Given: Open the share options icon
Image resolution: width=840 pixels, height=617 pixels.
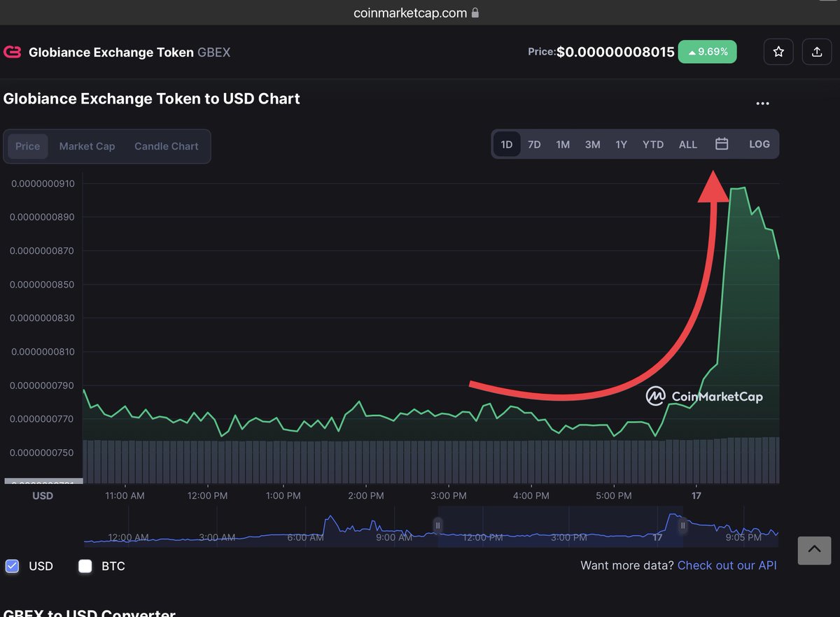Looking at the screenshot, I should 817,51.
